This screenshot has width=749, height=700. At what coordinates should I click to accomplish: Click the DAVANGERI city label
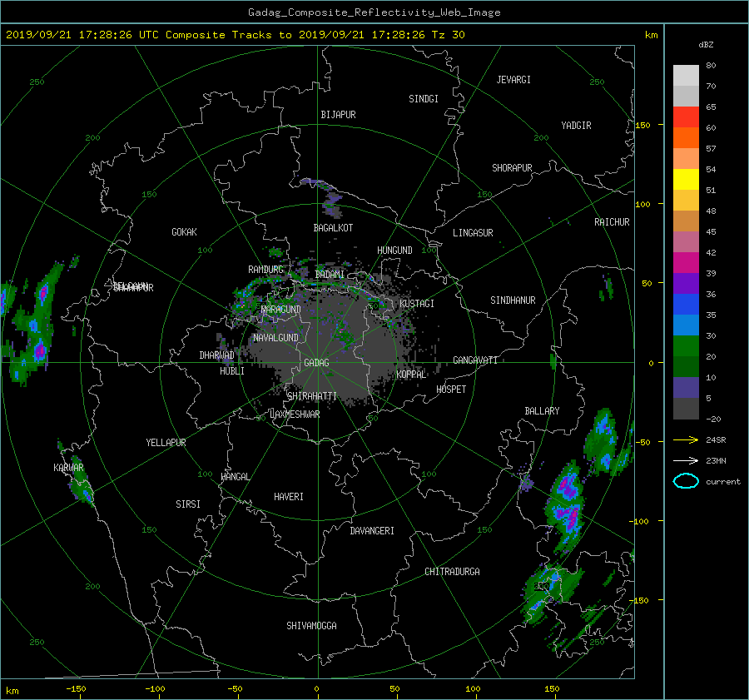[372, 531]
